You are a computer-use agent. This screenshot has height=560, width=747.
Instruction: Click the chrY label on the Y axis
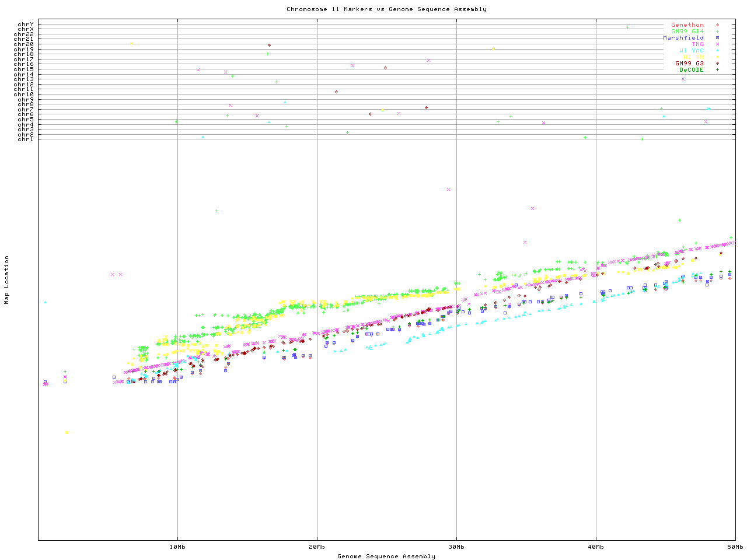pyautogui.click(x=26, y=24)
